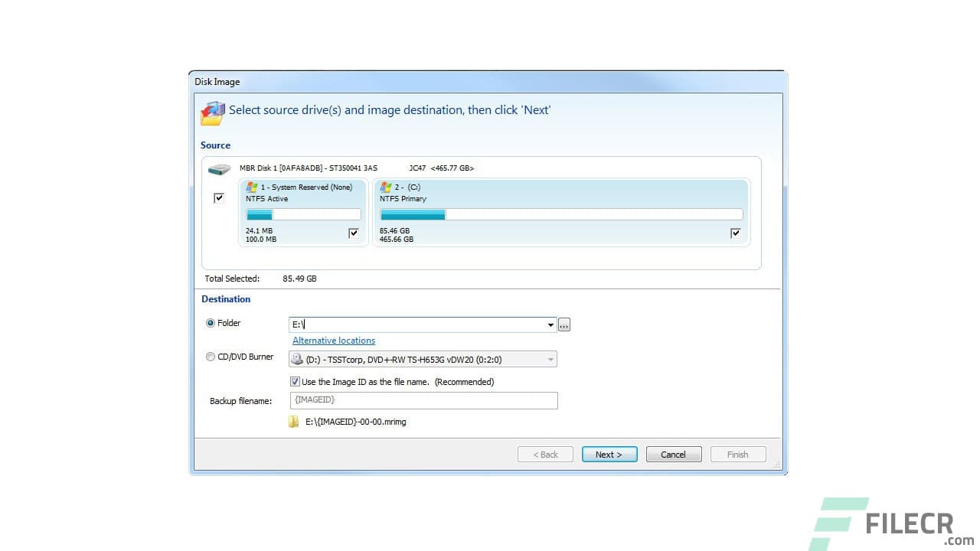Click the Disk Image header icon

click(x=212, y=112)
